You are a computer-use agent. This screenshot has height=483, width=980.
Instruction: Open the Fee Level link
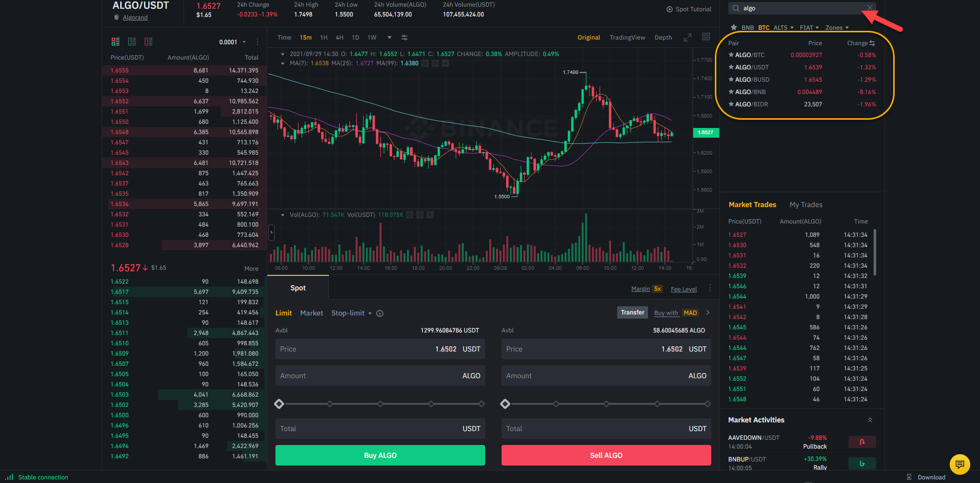[x=684, y=289]
